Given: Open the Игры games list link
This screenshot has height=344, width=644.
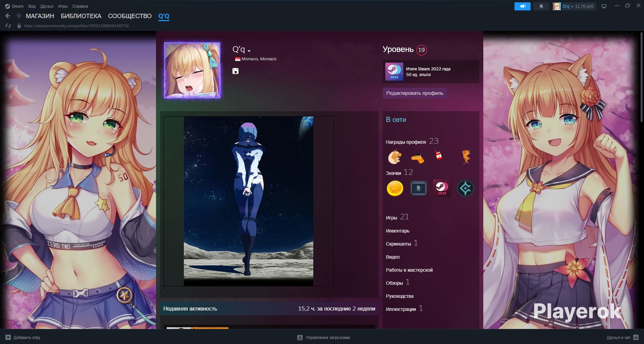Looking at the screenshot, I should [397, 217].
